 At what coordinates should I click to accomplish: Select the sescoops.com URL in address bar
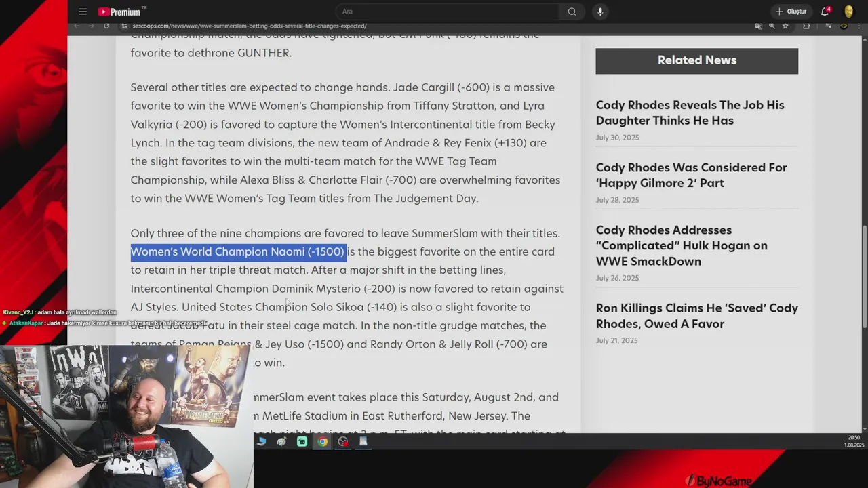pyautogui.click(x=250, y=26)
